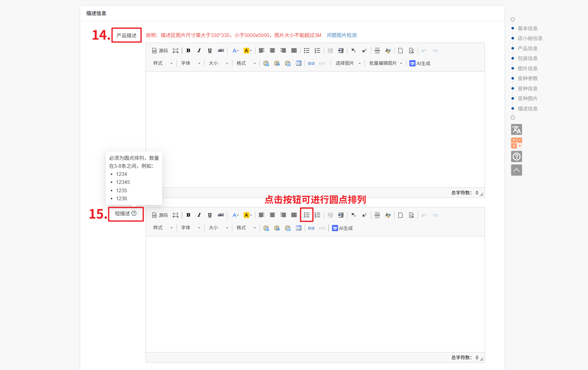Click insert link icon in short description toolbar

[x=311, y=228]
